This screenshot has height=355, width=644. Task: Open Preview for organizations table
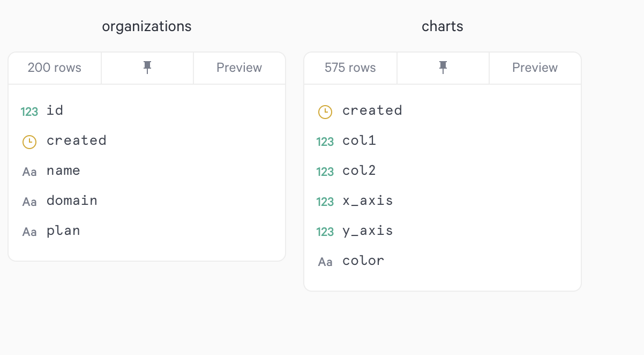pos(239,68)
